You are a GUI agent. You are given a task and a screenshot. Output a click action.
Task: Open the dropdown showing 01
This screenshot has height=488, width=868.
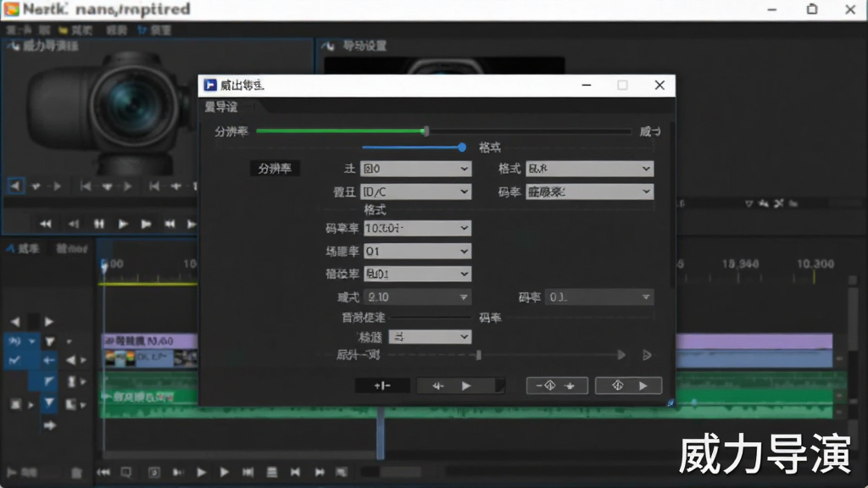tap(417, 251)
